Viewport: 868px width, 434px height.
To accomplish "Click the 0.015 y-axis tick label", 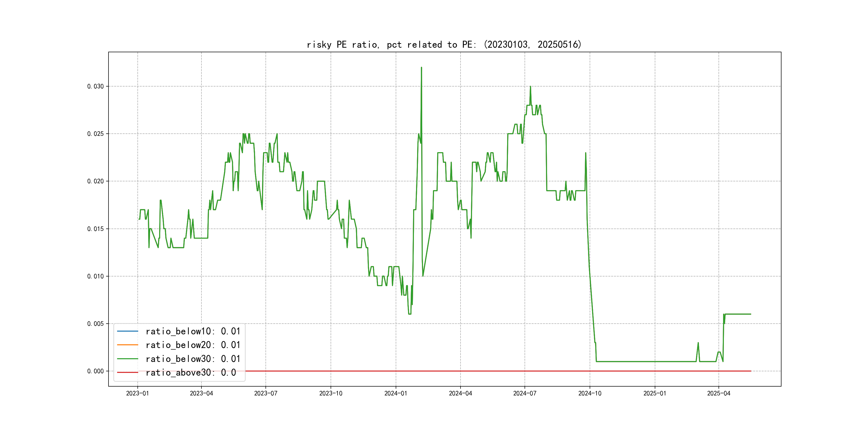I will click(x=95, y=229).
